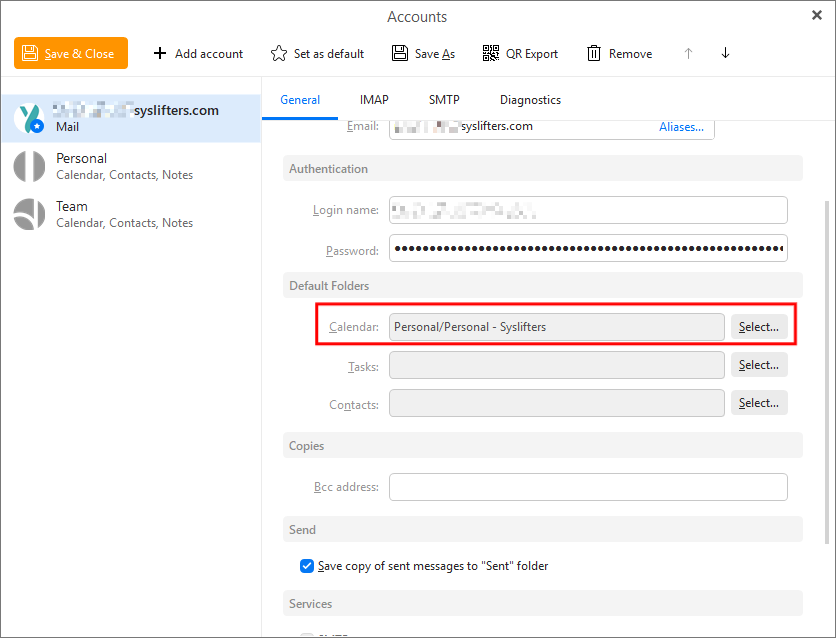Click the Authentication section header
The width and height of the screenshot is (836, 638).
[x=543, y=169]
